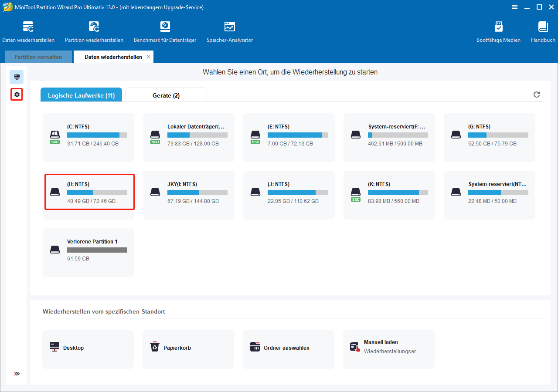558x392 pixels.
Task: Open Bootfähige Medien creator
Action: [x=498, y=30]
